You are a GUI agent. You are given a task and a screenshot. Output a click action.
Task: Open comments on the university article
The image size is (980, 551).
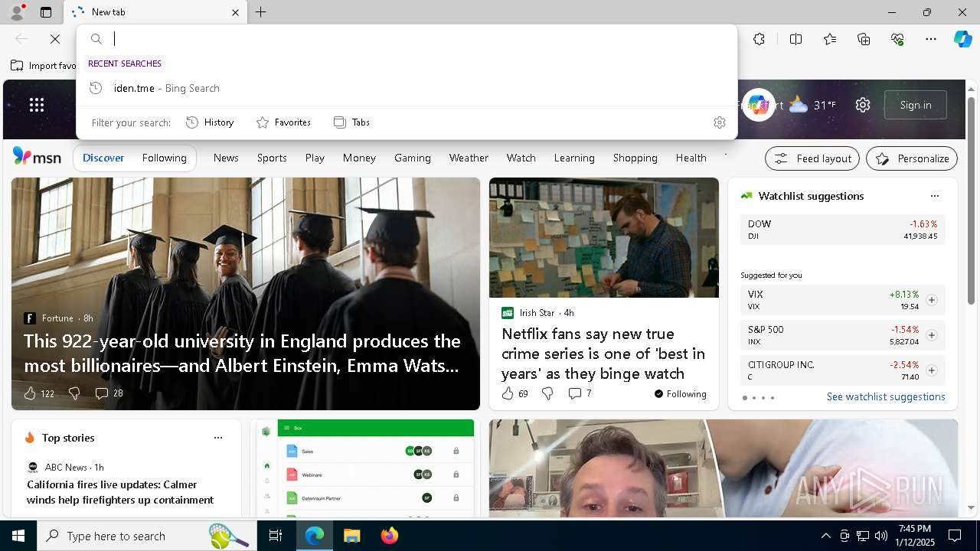point(109,393)
